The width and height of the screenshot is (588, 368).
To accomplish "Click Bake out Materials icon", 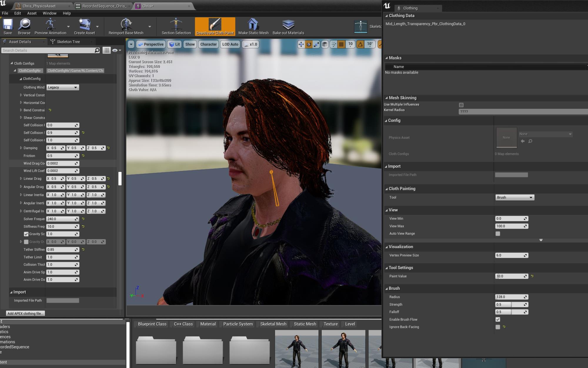I will click(x=288, y=26).
